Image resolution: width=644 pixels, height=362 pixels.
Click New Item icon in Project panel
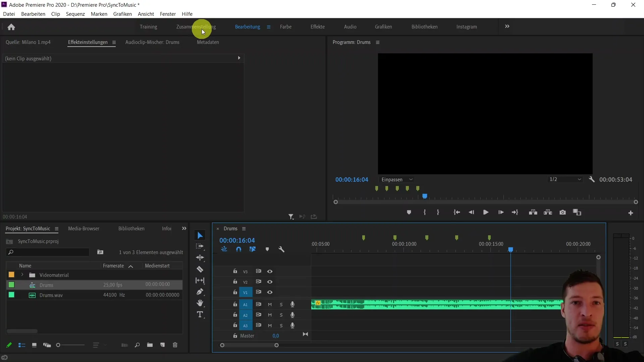pos(163,345)
